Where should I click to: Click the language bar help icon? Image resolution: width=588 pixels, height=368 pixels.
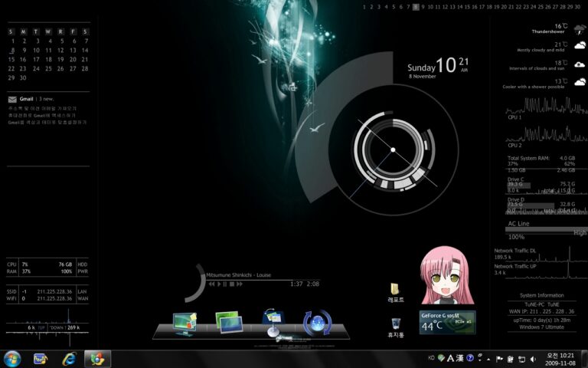[x=469, y=358]
